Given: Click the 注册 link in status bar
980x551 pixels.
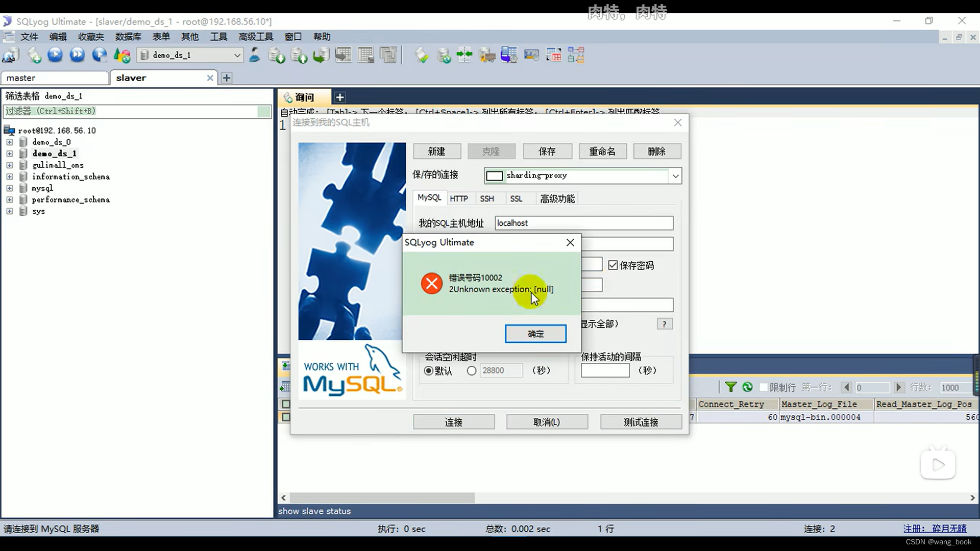Looking at the screenshot, I should tap(935, 529).
